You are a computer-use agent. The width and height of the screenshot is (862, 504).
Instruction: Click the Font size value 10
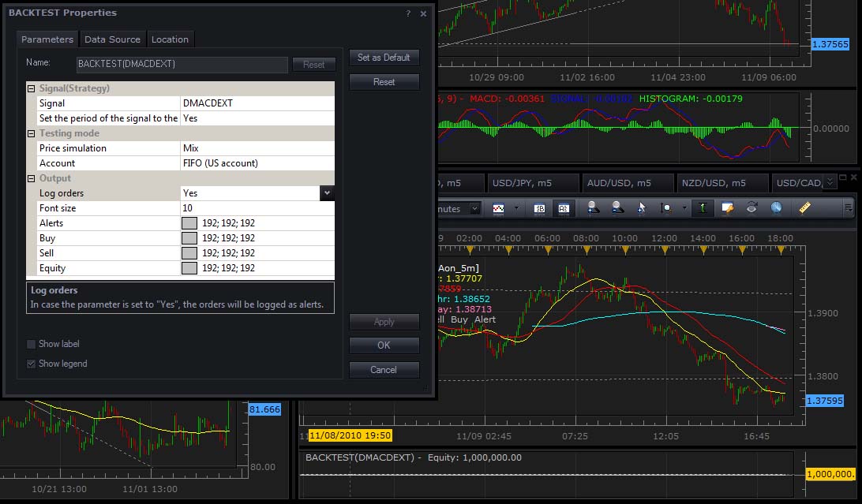click(x=257, y=208)
